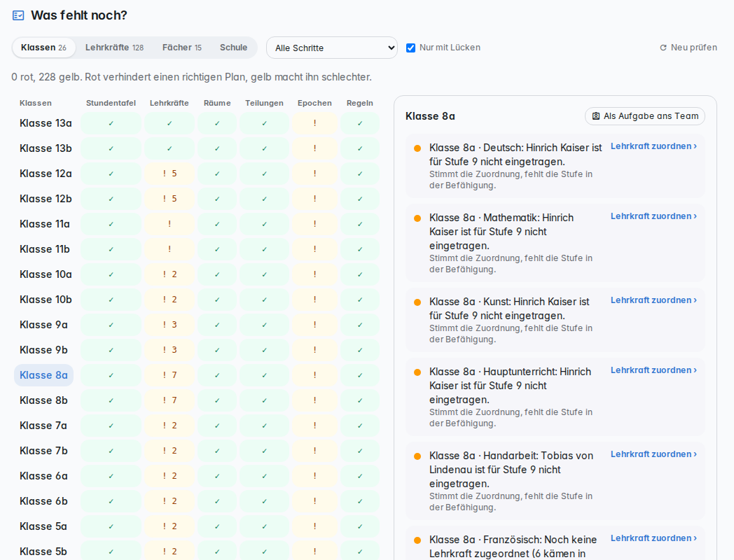Click the Stundentafel check cell for Klasse 10a
This screenshot has height=560, width=734.
[x=111, y=274]
